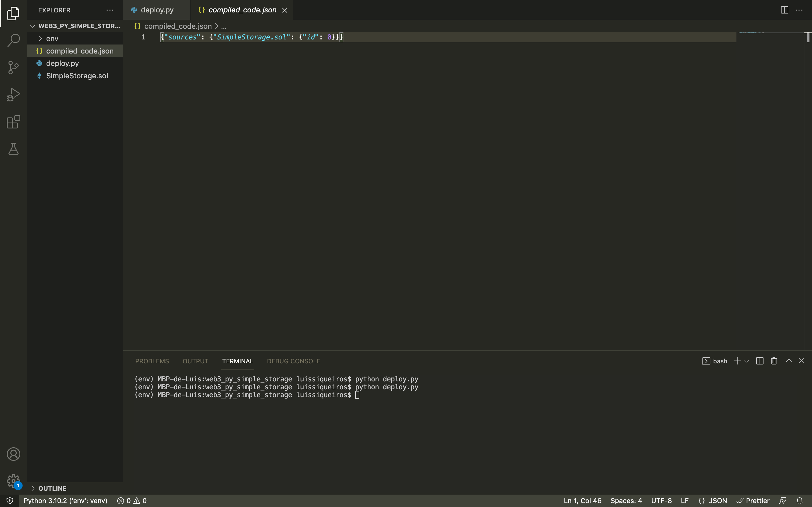Open the Run and Debug view

coord(14,95)
